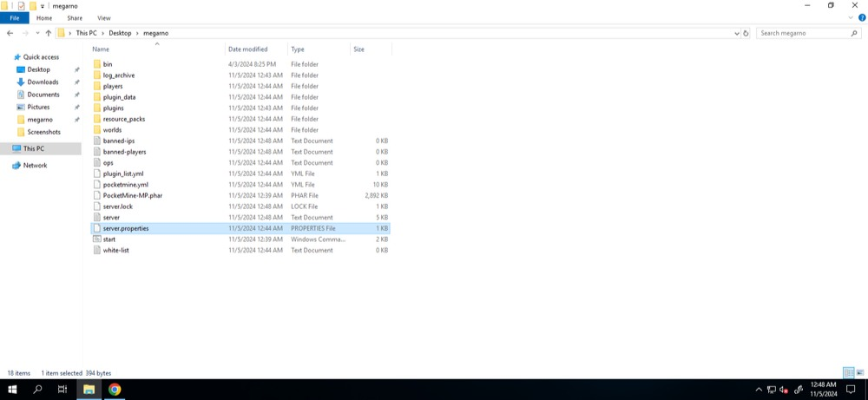Click the plugin_list.yml file icon
This screenshot has height=400, width=868.
(97, 174)
